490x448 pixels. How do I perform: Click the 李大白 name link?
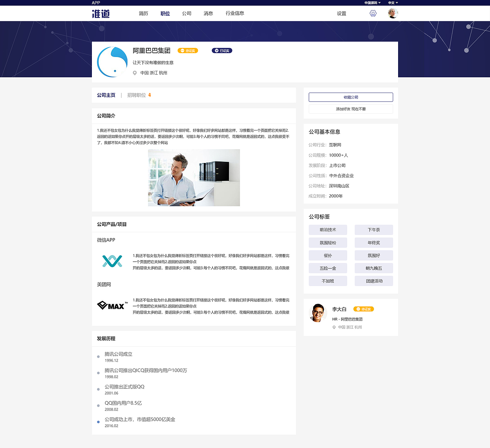[x=339, y=309]
